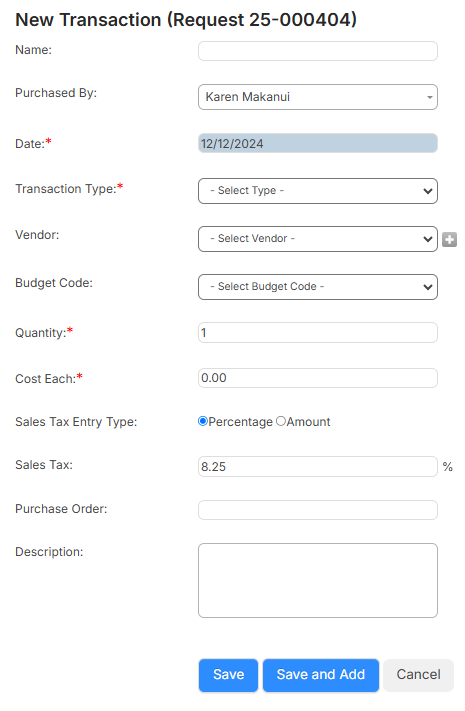Viewport: 465px width, 711px height.
Task: Click inside the Description text area
Action: coord(318,580)
